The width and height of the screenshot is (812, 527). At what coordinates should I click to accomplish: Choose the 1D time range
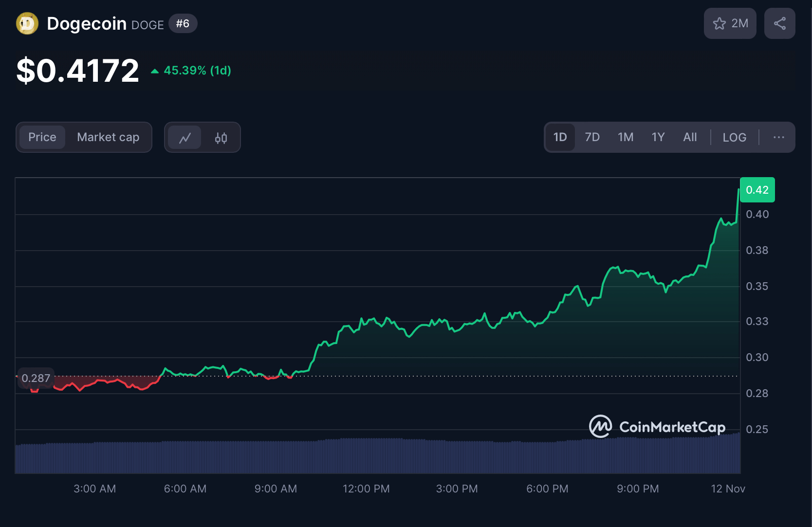(x=560, y=137)
